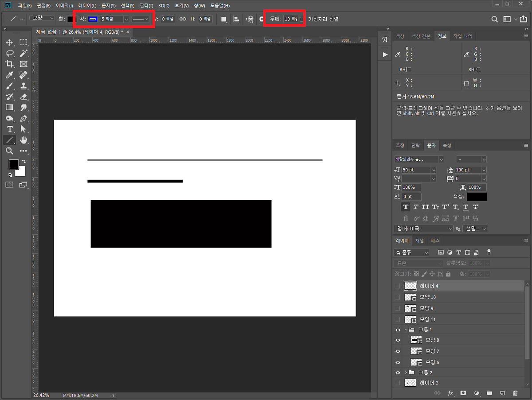Switch to the 채널 tab

(x=419, y=241)
